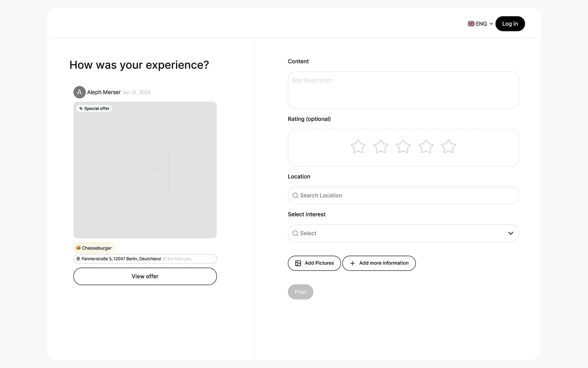Rate with the fifth star

click(448, 146)
